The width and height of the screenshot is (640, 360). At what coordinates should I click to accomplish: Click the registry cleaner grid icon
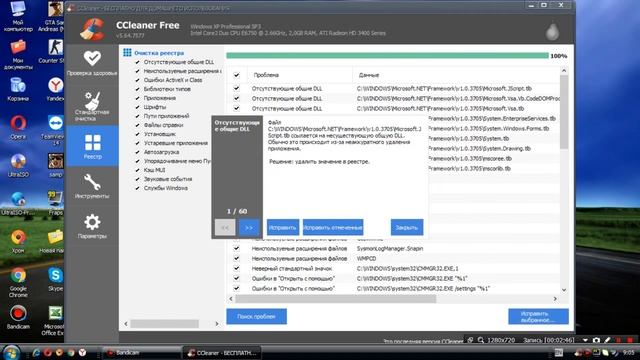(127, 53)
